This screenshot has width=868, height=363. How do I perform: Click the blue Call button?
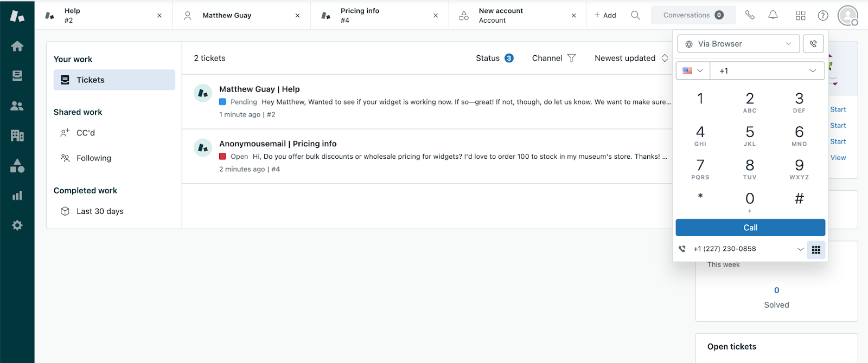(x=750, y=228)
